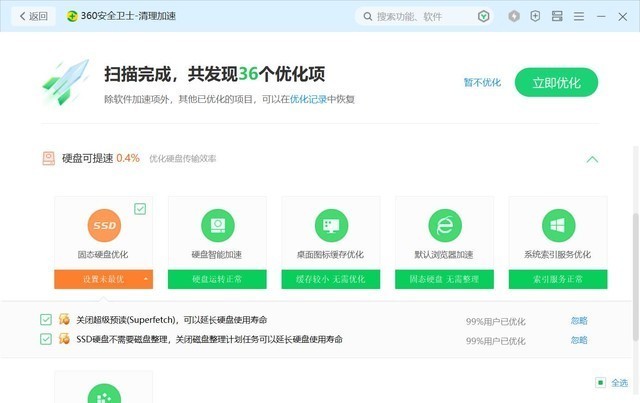Click 缓存较小 无需优化 status button

pos(331,279)
